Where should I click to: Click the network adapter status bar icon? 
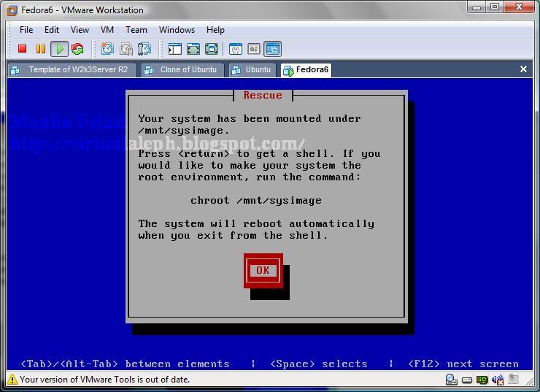(482, 380)
